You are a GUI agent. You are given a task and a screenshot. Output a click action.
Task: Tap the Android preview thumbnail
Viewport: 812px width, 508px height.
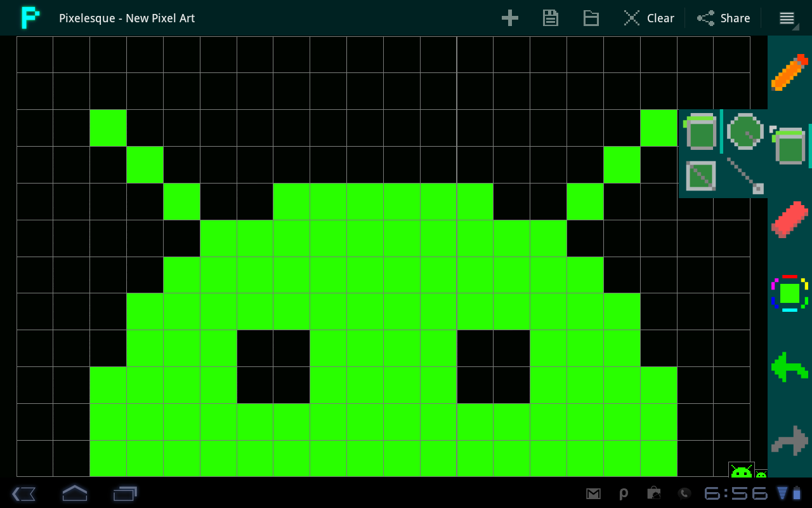click(742, 470)
